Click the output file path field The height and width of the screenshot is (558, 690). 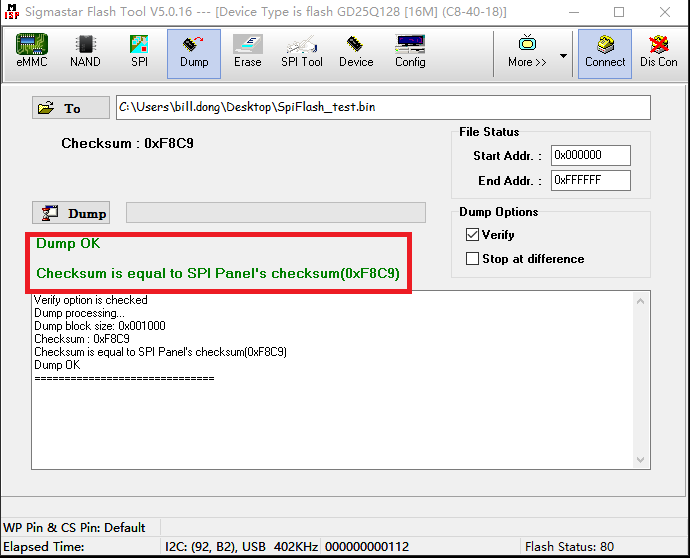pyautogui.click(x=383, y=108)
